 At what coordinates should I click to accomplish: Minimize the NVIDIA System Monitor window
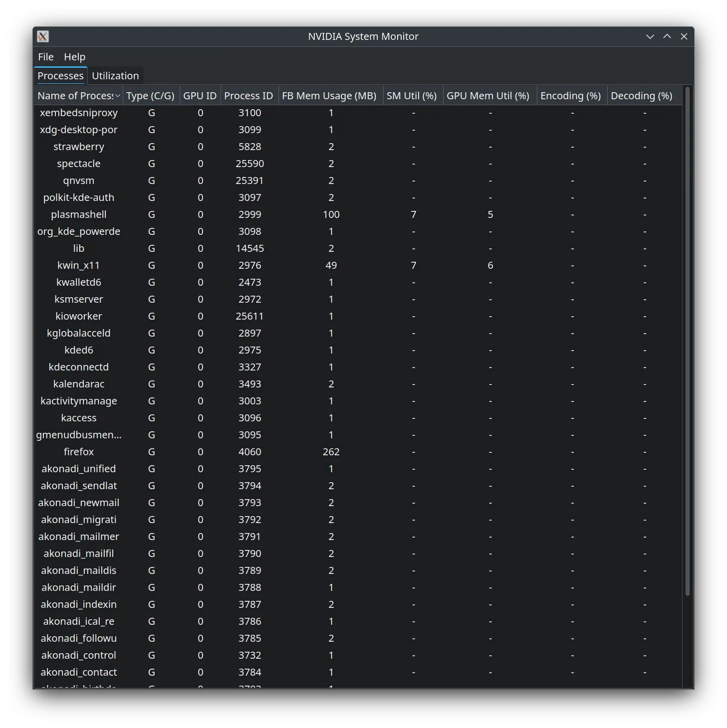(650, 36)
